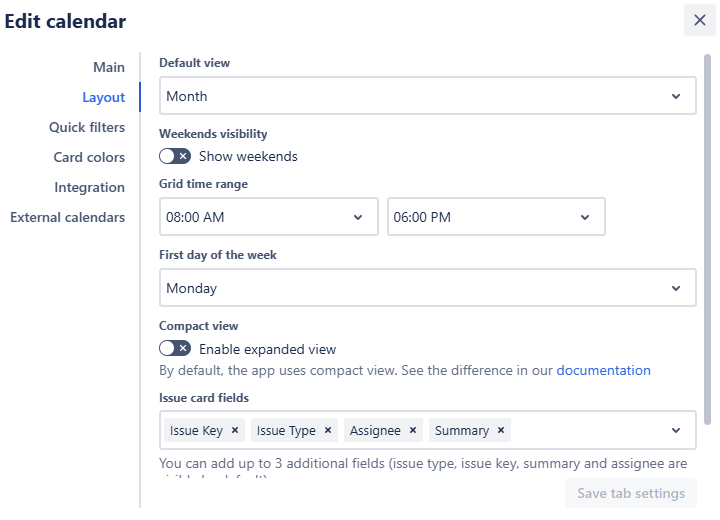Viewport: 720px width, 520px height.
Task: Remove the Issue Type field tag
Action: pyautogui.click(x=328, y=431)
